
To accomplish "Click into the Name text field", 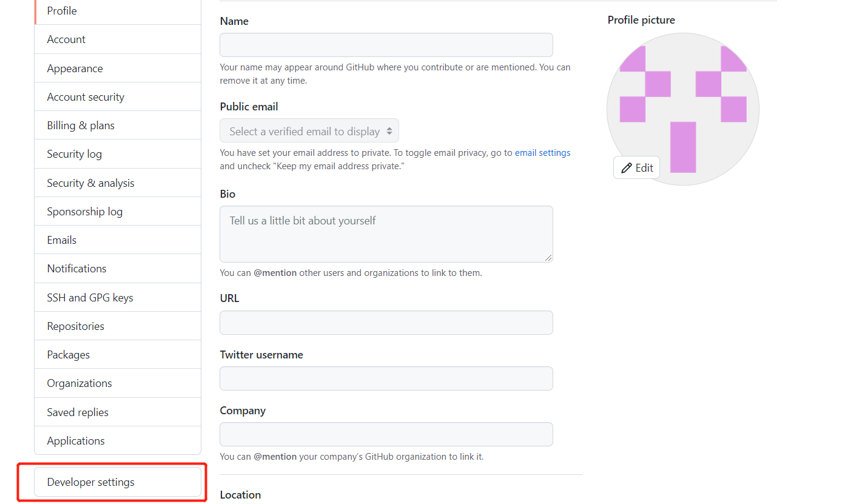I will pyautogui.click(x=386, y=45).
